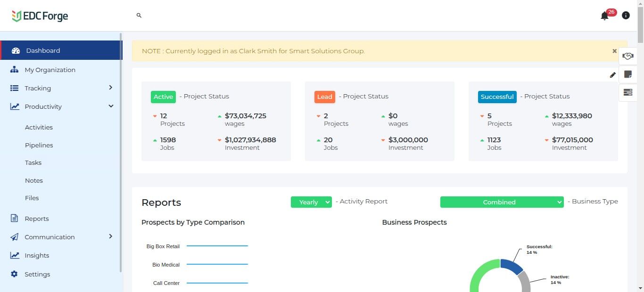Open the info circle icon
This screenshot has width=644, height=292.
[626, 16]
